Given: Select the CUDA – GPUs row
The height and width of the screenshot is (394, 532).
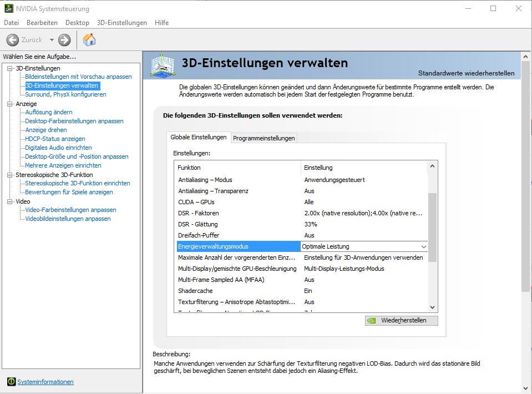Looking at the screenshot, I should pos(302,202).
